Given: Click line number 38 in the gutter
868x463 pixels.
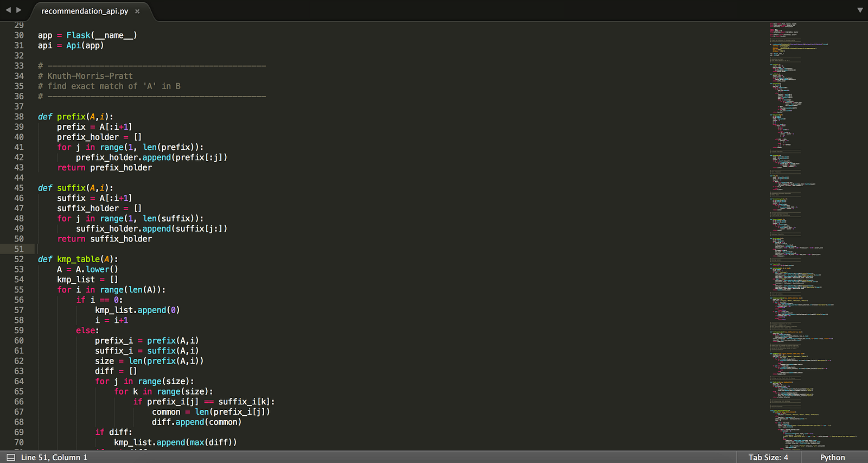Looking at the screenshot, I should tap(19, 117).
